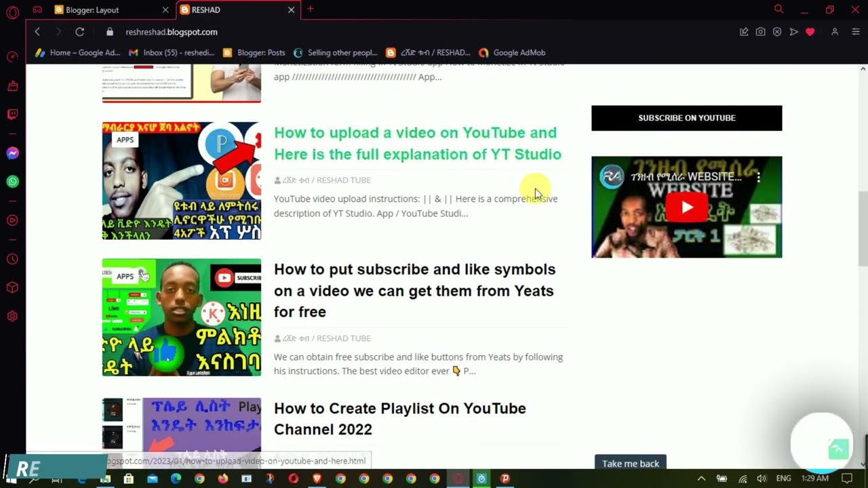Open Settings gear in sidebar
Image resolution: width=868 pixels, height=488 pixels.
coord(12,317)
